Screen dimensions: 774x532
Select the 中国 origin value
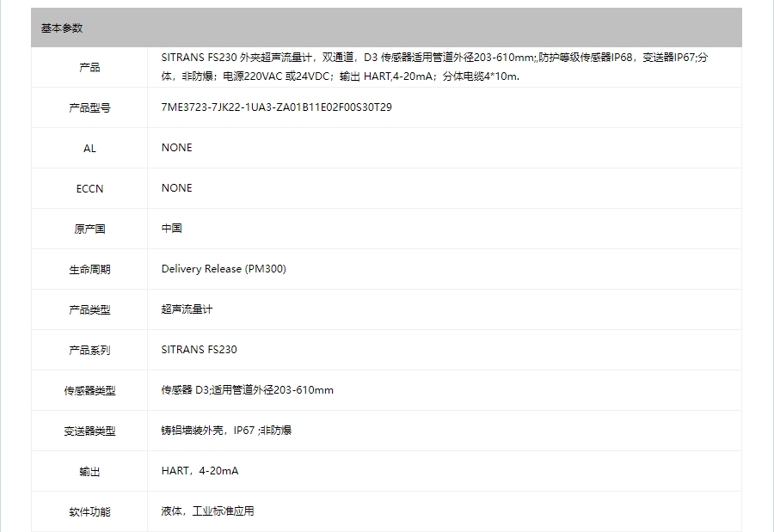tap(171, 229)
